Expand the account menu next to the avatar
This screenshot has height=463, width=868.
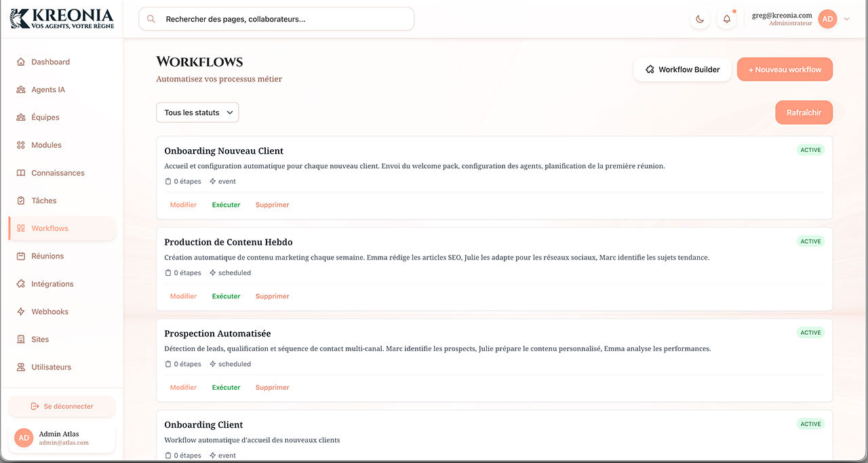pos(846,18)
